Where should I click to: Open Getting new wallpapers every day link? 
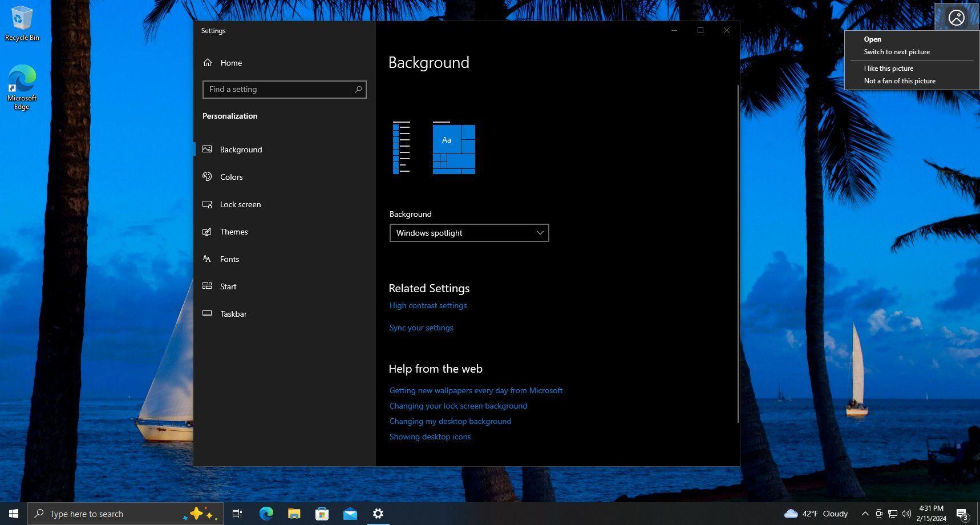[x=476, y=390]
